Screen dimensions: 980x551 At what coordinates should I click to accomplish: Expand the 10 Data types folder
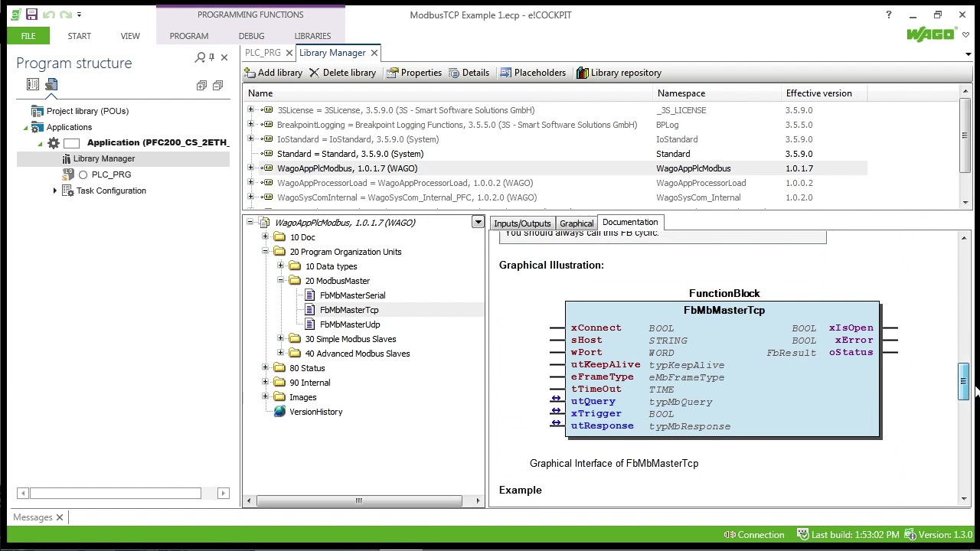(x=281, y=266)
